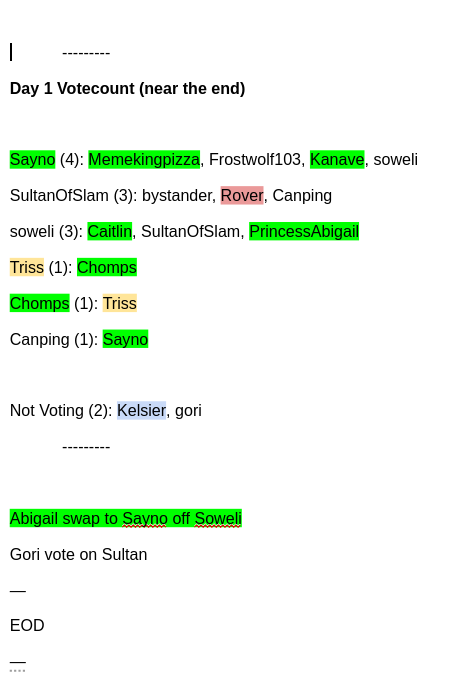Viewport: 456px width, 686px height.
Task: Click the misspelled word Soweli with red underline
Action: [x=218, y=518]
